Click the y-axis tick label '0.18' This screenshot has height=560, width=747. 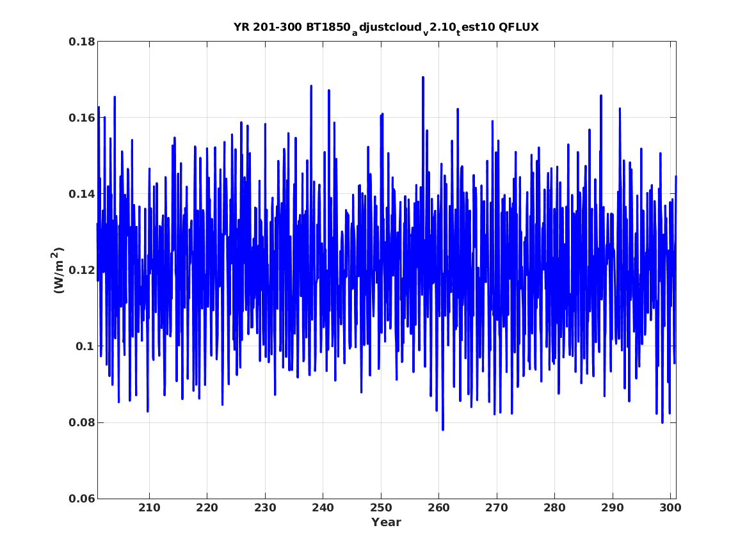(x=81, y=42)
